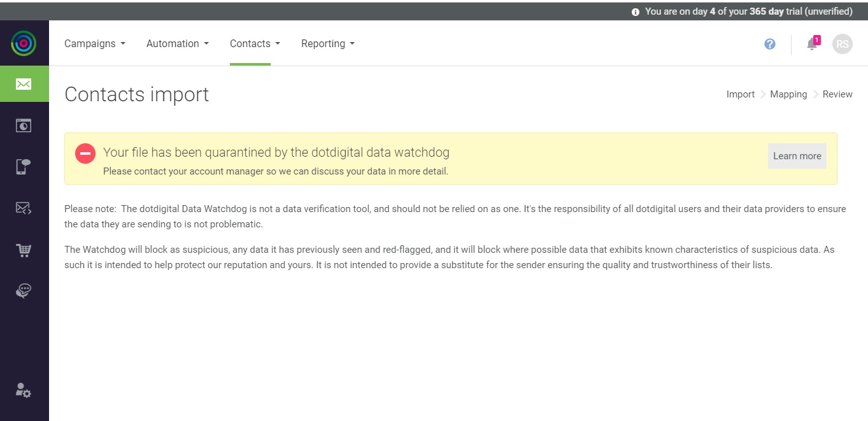The image size is (868, 421).
Task: Expand the Contacts dropdown menu
Action: pos(255,43)
